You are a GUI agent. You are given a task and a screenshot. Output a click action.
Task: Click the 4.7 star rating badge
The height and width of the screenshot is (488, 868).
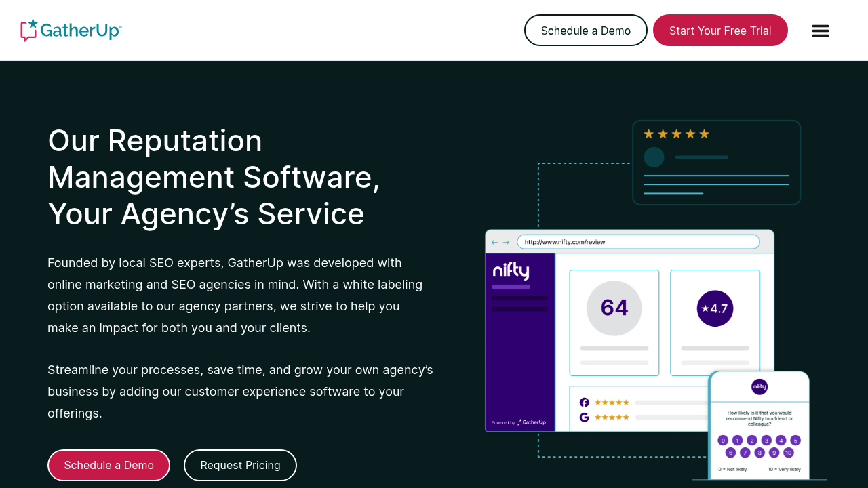[715, 308]
